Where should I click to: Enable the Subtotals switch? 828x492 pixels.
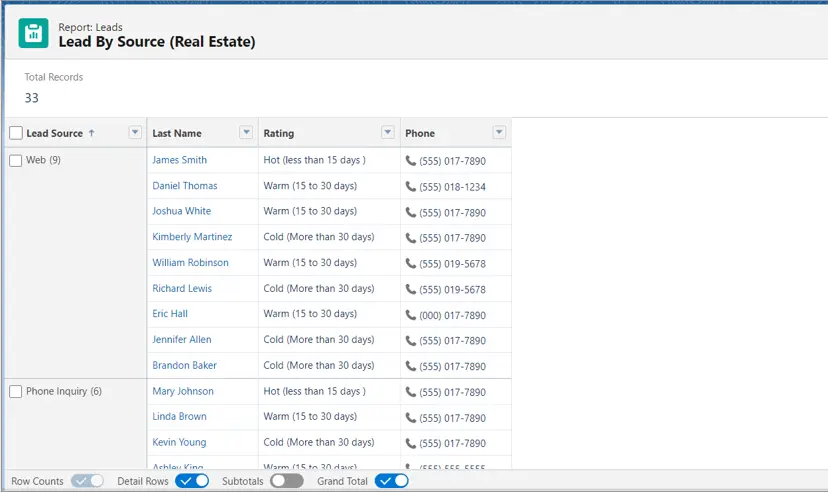pyautogui.click(x=287, y=481)
